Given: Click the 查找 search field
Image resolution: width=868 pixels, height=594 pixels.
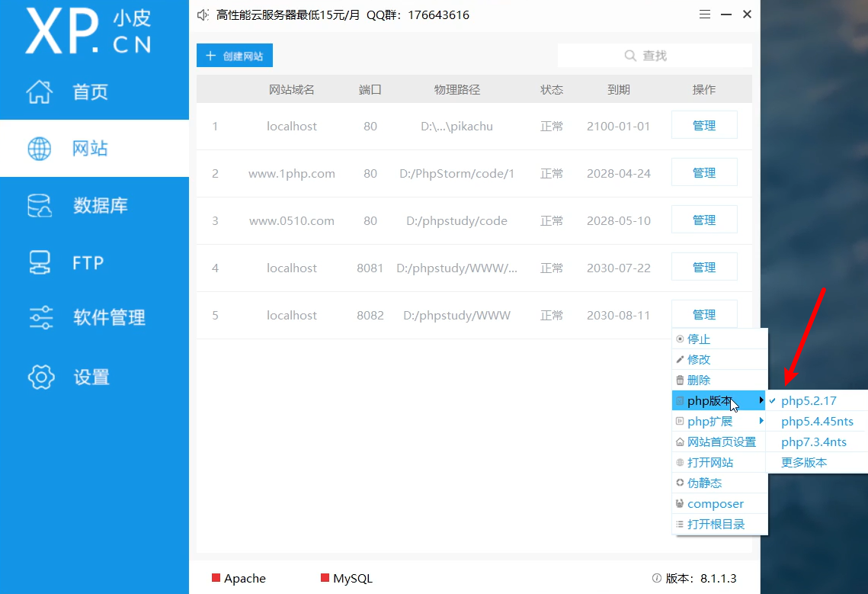Looking at the screenshot, I should (x=654, y=55).
